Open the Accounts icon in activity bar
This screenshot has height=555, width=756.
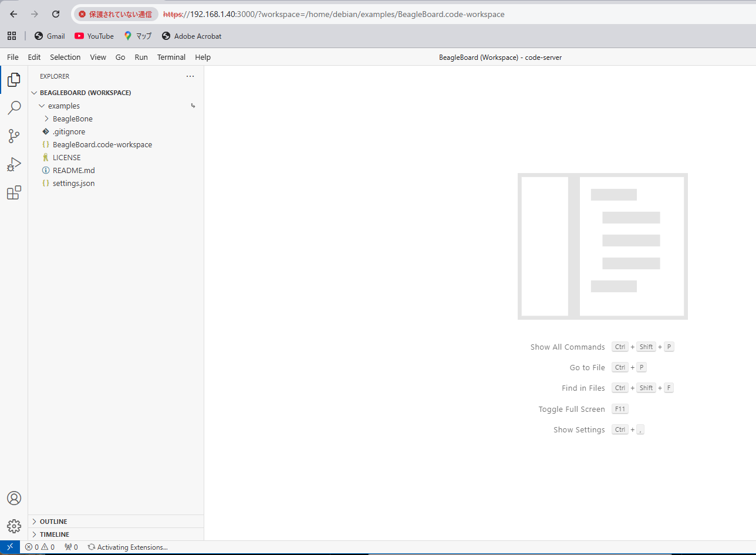14,498
